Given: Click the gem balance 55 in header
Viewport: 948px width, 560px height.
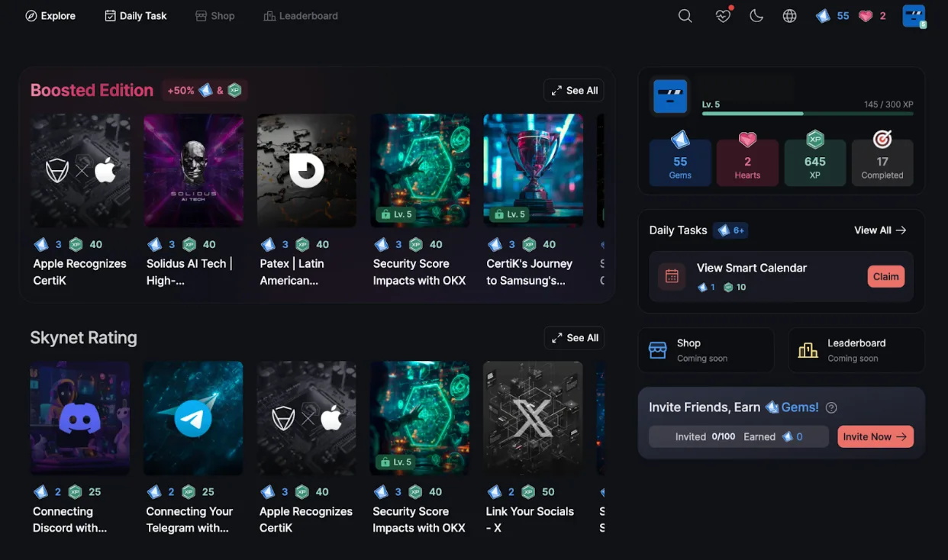Looking at the screenshot, I should [x=833, y=16].
